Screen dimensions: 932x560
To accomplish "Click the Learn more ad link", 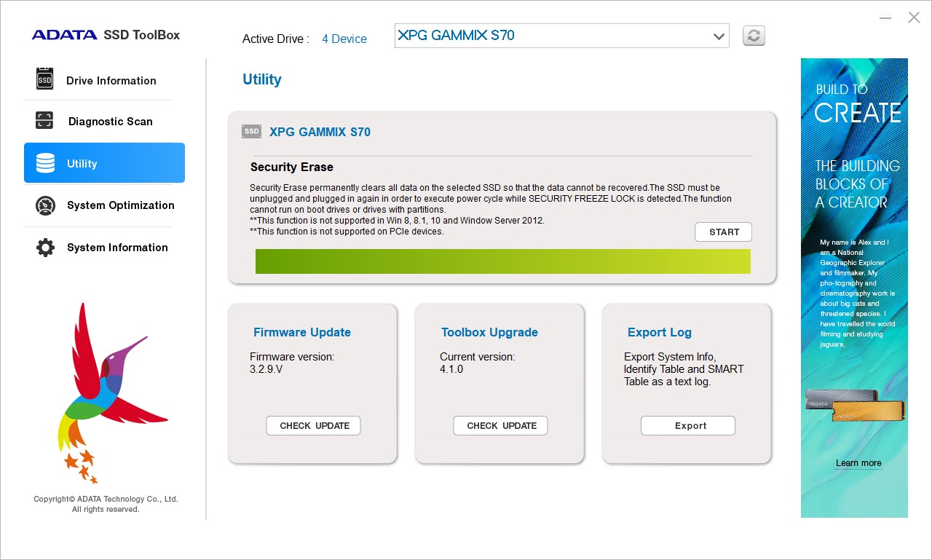I will click(858, 463).
